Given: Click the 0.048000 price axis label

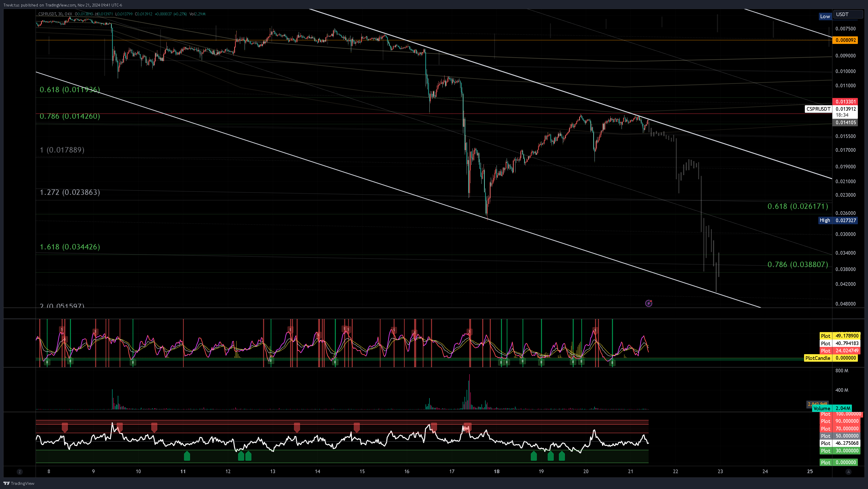Looking at the screenshot, I should 845,304.
